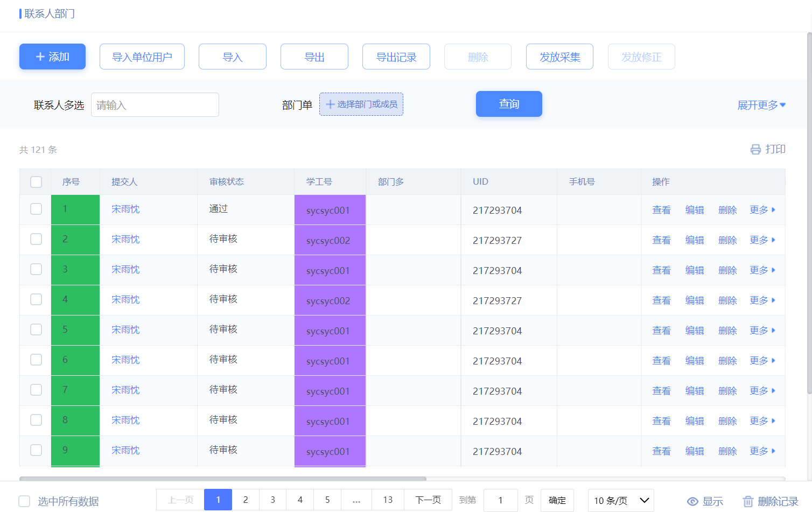812x512 pixels.
Task: Toggle the select-all checkbox in table header
Action: pyautogui.click(x=36, y=182)
